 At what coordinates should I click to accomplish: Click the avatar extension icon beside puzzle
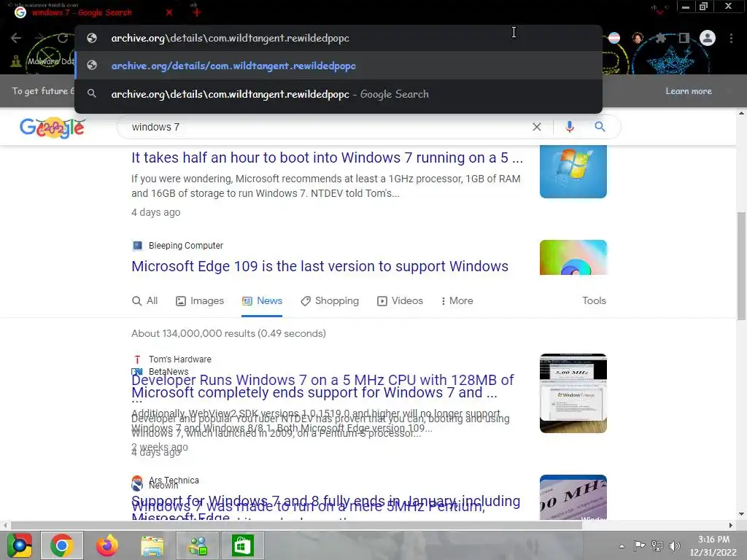[x=638, y=38]
